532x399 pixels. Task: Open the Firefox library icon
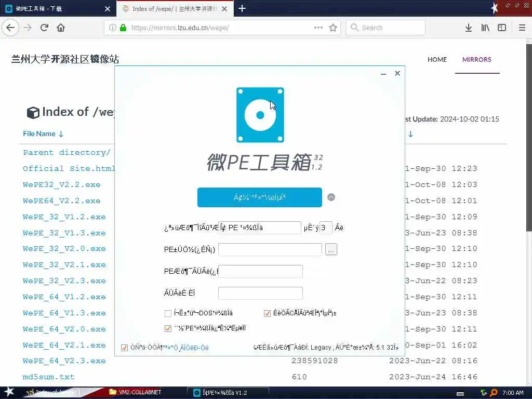[485, 28]
